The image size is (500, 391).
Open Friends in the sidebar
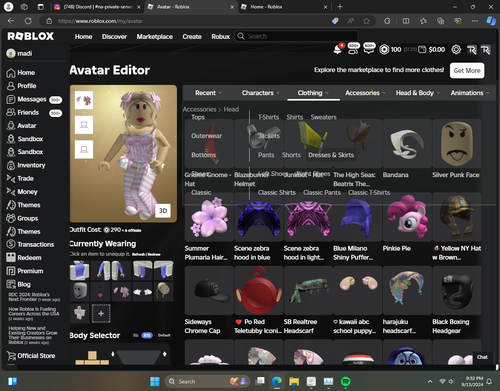click(33, 113)
